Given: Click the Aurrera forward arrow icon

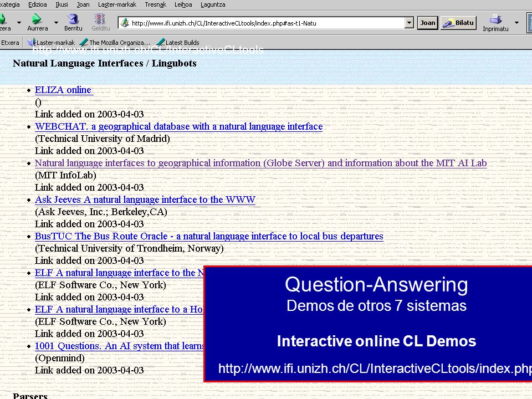Looking at the screenshot, I should coord(37,19).
